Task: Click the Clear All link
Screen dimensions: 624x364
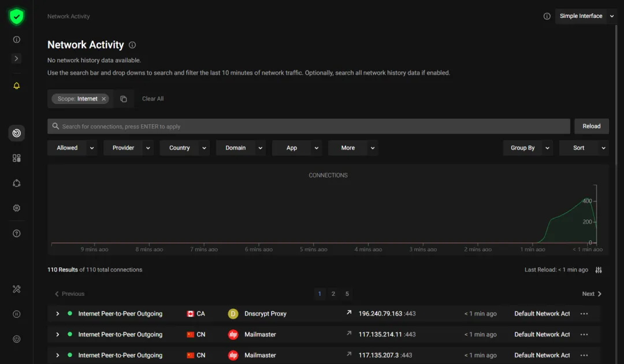Action: coord(153,99)
